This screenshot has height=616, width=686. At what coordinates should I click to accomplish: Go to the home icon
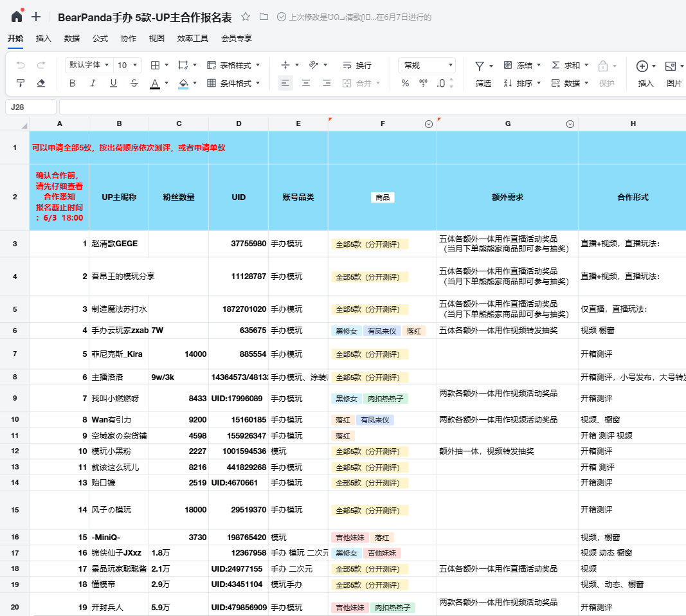tap(17, 17)
